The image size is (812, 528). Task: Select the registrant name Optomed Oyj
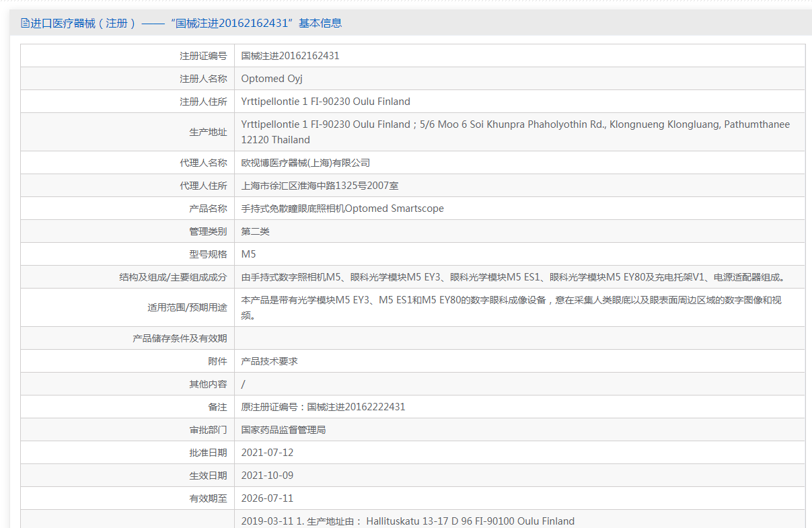[x=272, y=79]
